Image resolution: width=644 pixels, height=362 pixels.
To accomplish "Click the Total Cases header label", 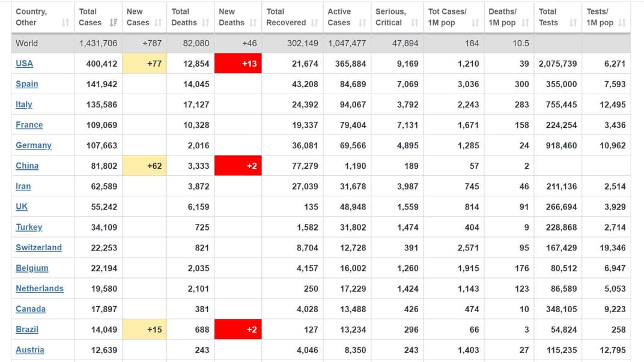I will click(x=90, y=17).
